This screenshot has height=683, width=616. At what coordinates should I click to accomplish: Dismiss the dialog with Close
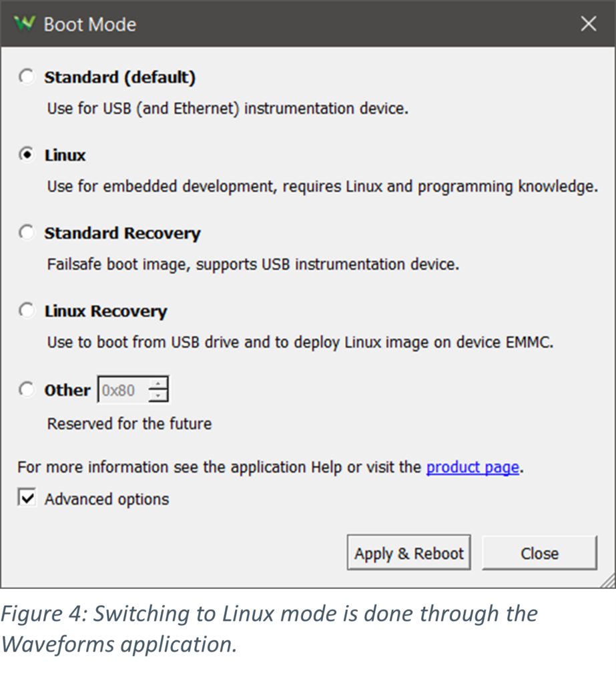point(539,552)
